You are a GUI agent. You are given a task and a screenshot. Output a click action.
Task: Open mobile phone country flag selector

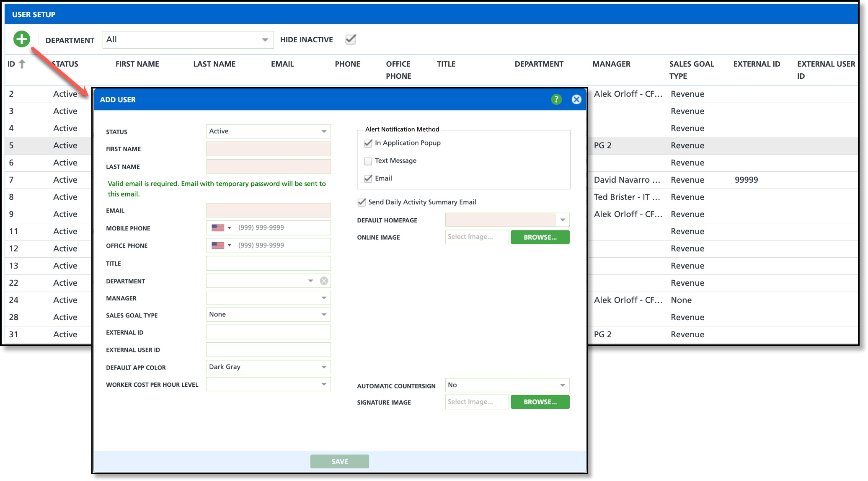tap(221, 228)
